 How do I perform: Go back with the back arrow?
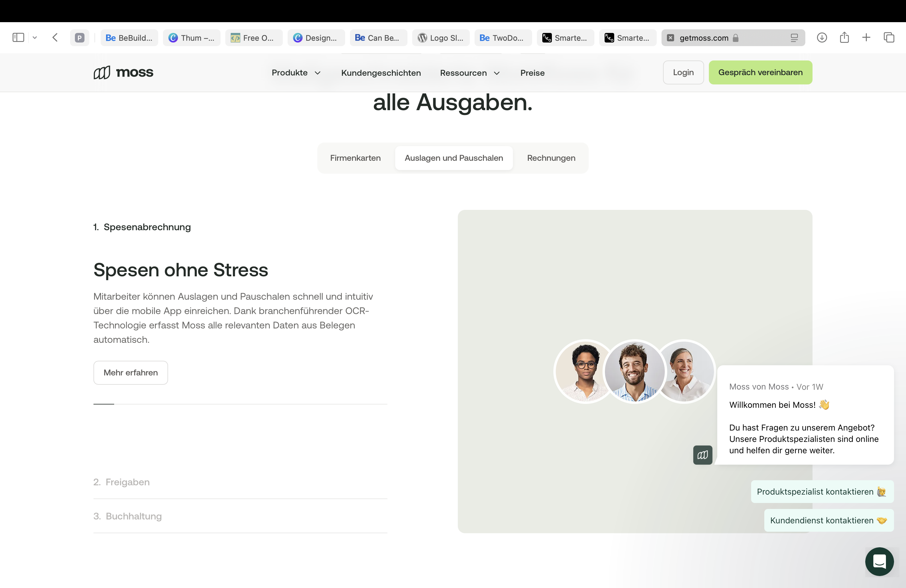click(x=55, y=38)
